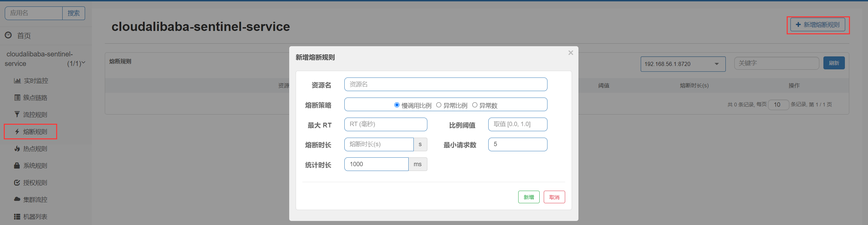Click the plus icon in 新增熔断规则 button
Image resolution: width=868 pixels, height=225 pixels.
click(798, 24)
